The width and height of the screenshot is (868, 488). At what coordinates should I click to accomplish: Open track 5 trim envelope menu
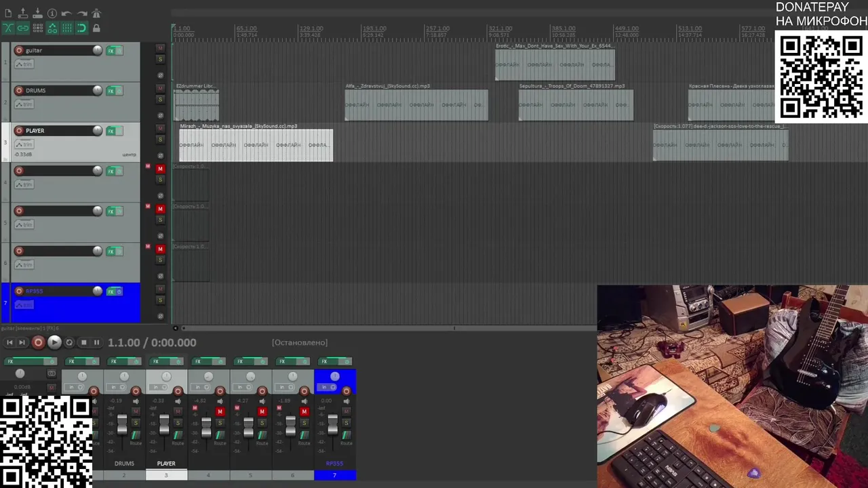[24, 224]
